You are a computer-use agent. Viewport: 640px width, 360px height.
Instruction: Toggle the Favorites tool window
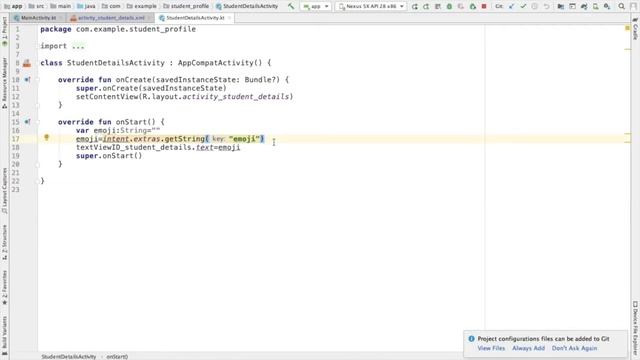(x=4, y=287)
